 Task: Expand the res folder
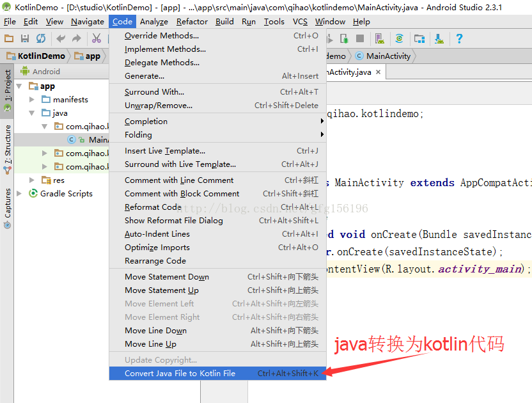coord(32,180)
